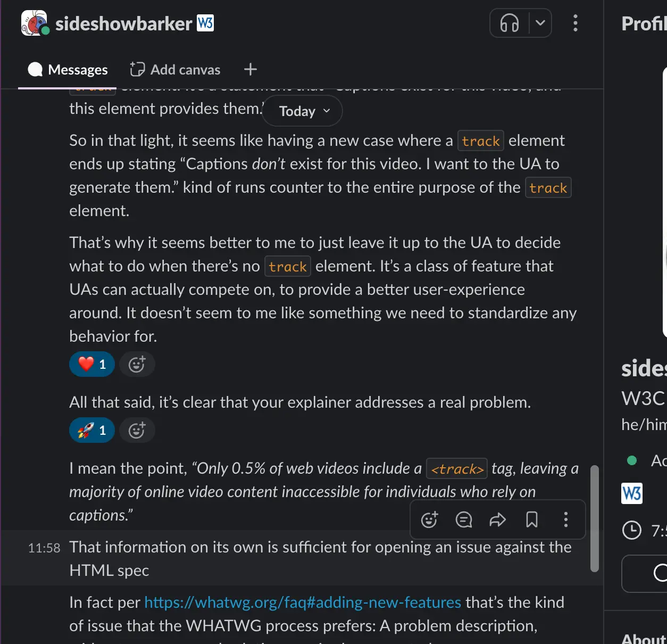This screenshot has width=667, height=644.
Task: Click the W3 badge in the profile panel
Action: [x=632, y=493]
